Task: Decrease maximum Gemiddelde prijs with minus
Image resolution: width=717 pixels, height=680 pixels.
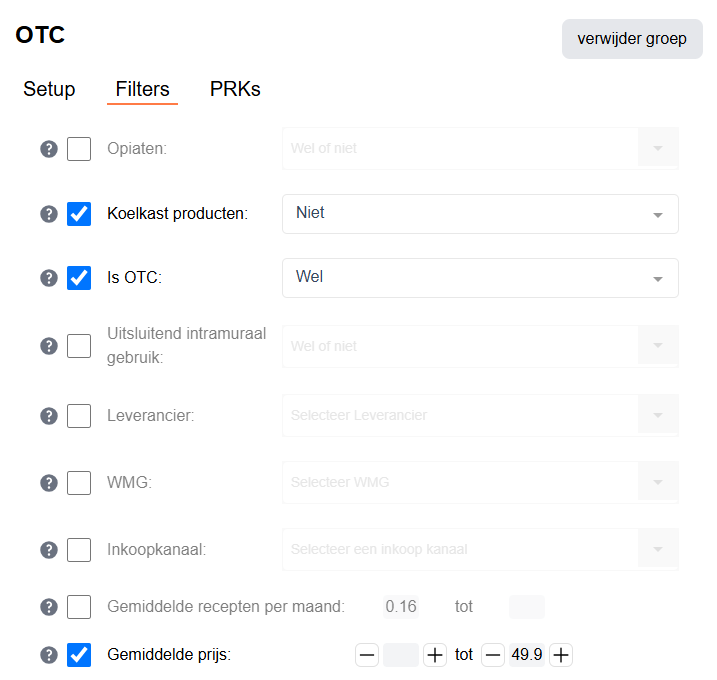Action: [493, 655]
